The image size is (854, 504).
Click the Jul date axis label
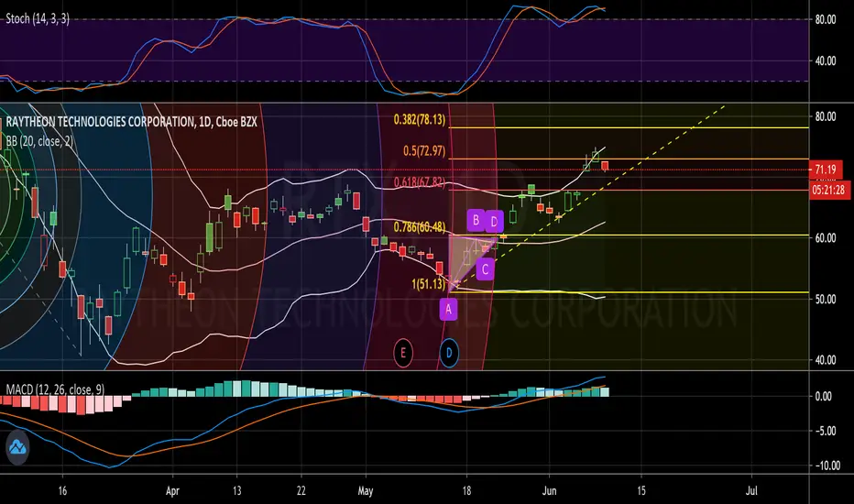point(751,491)
